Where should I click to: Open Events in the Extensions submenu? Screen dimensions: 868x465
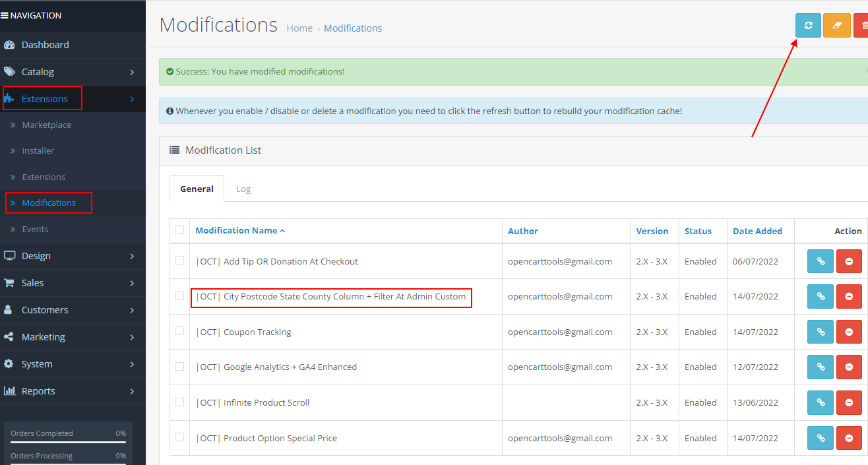point(35,229)
